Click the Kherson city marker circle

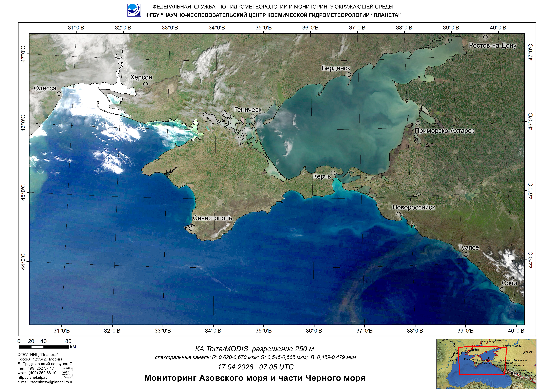click(x=146, y=84)
